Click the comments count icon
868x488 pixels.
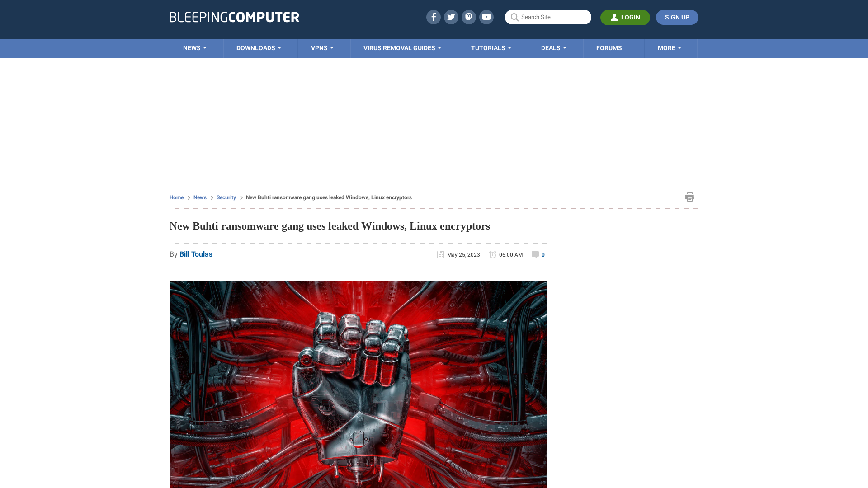[x=535, y=254]
